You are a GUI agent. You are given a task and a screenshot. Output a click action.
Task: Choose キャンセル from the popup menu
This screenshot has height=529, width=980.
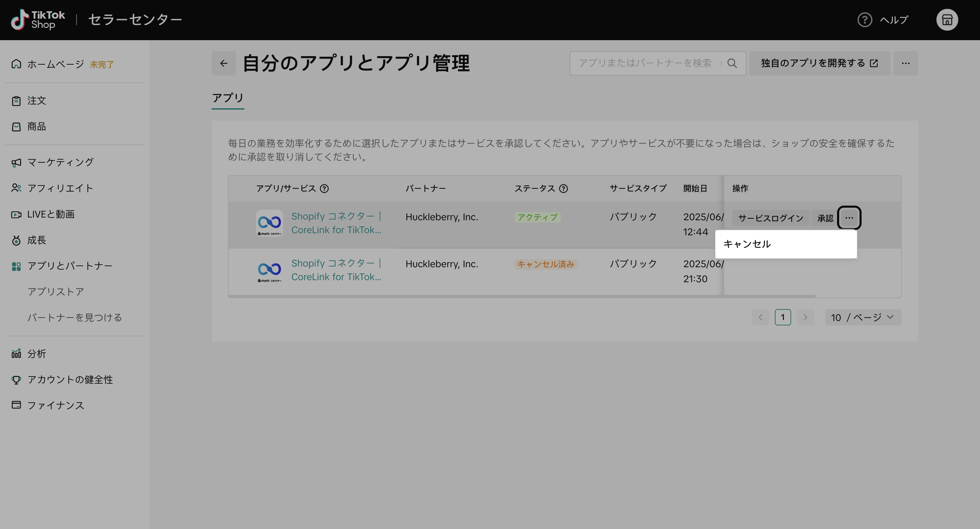click(x=747, y=244)
